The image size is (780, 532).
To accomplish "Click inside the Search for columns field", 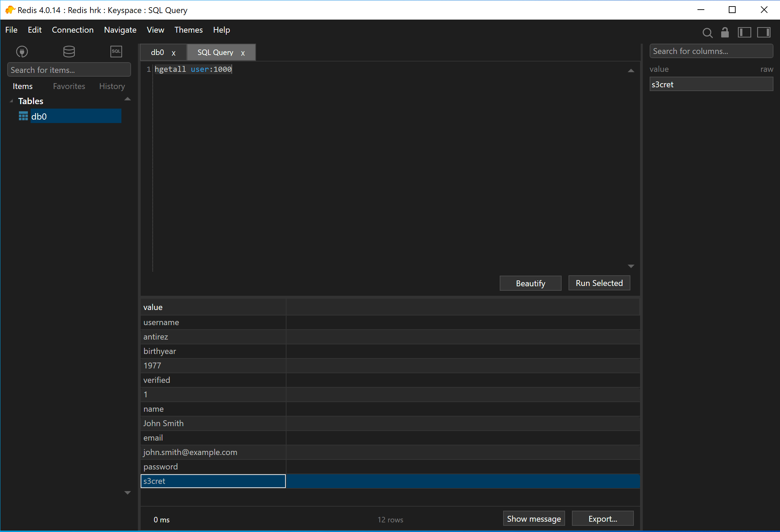I will click(x=711, y=51).
